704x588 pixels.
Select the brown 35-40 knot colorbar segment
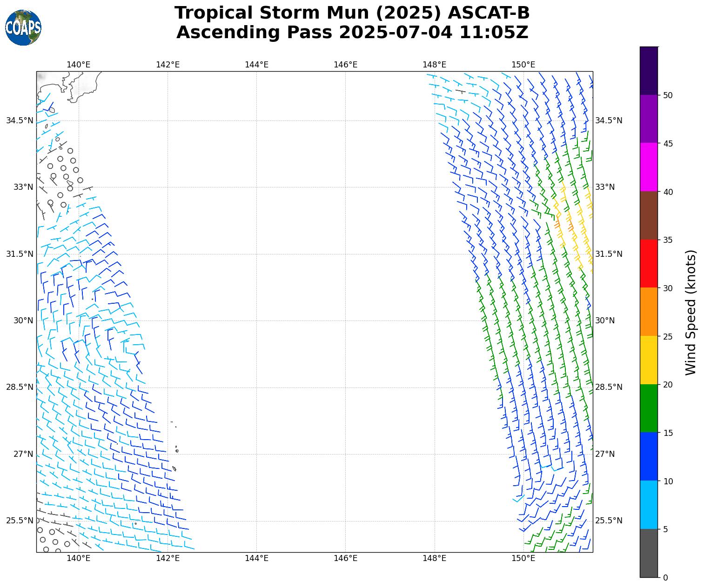[x=649, y=215]
